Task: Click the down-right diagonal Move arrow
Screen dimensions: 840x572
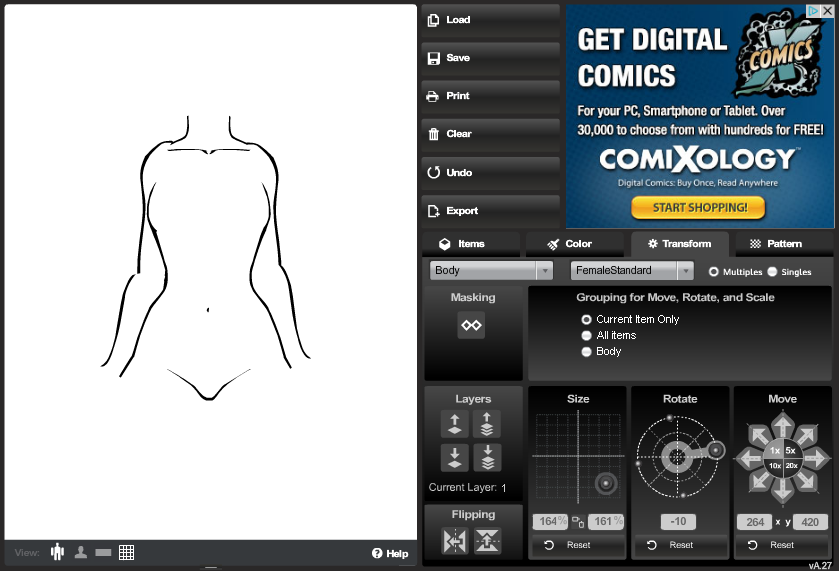Action: 806,481
